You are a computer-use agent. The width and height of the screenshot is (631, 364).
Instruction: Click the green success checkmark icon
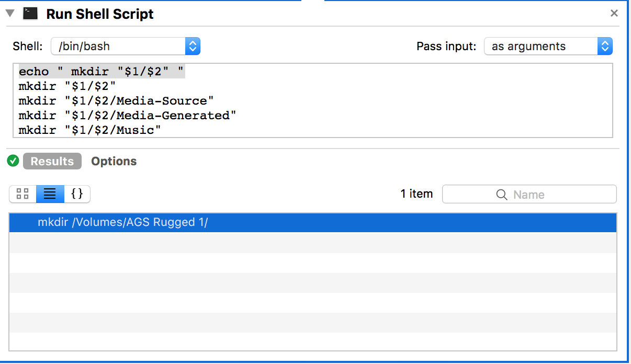click(13, 161)
